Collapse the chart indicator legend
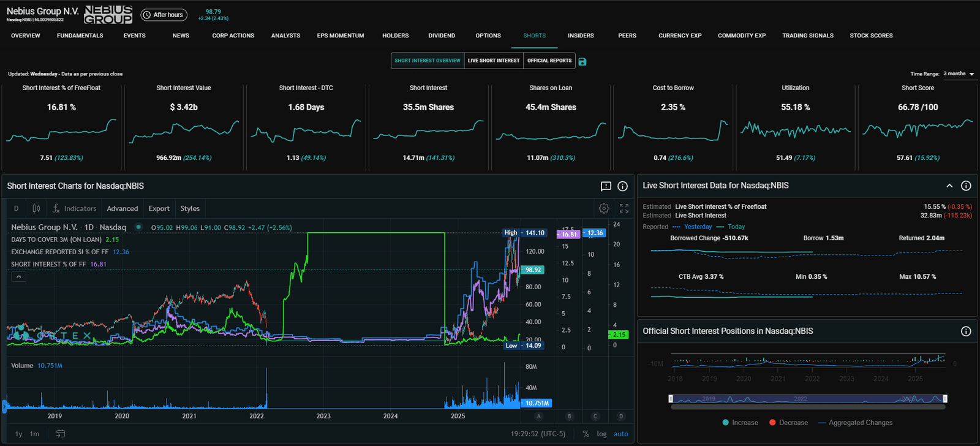Screen dimensions: 980x446 point(19,277)
